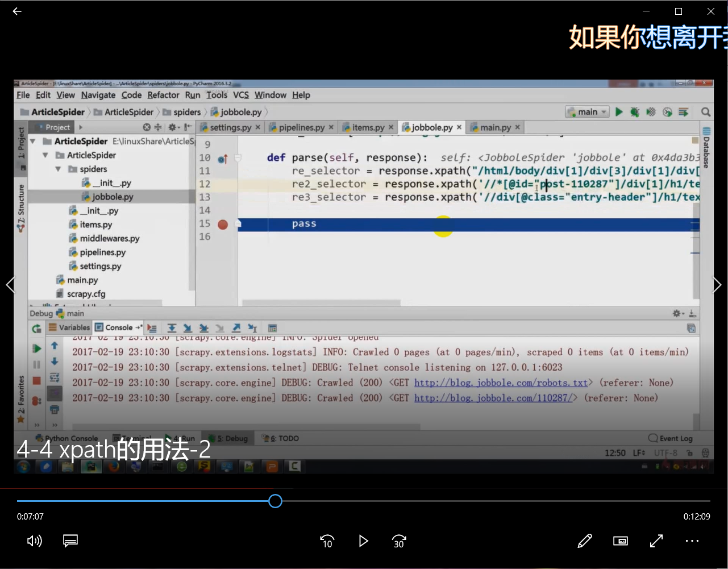Click the Step Over debug icon
728x569 pixels.
click(x=172, y=328)
